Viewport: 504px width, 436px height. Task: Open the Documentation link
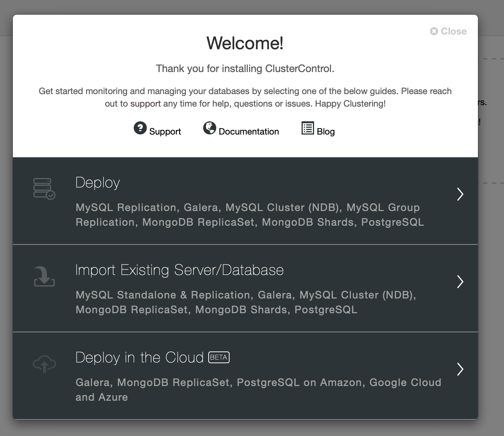point(249,132)
